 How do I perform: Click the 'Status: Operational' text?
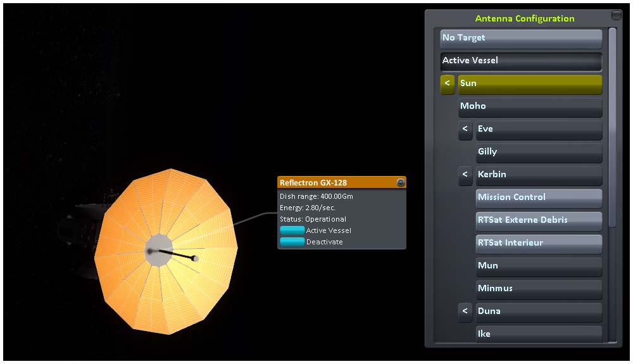tap(313, 219)
